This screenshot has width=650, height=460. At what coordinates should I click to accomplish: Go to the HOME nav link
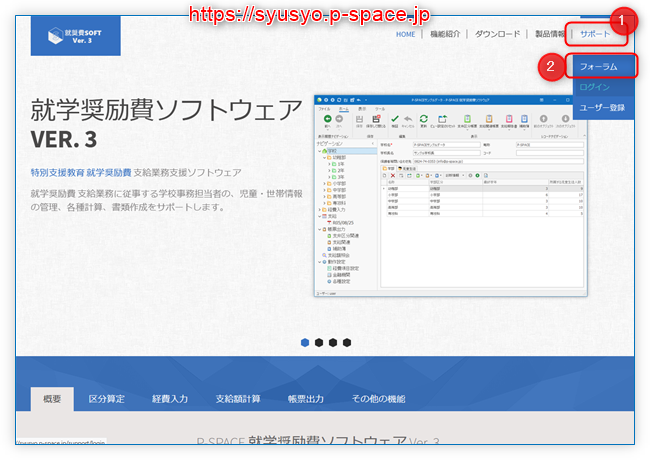click(x=405, y=34)
